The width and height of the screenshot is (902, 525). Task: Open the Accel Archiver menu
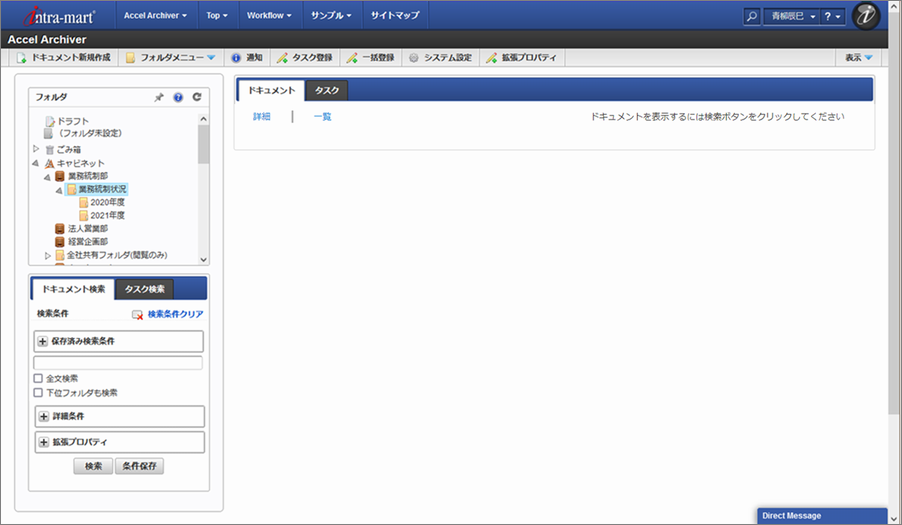155,16
